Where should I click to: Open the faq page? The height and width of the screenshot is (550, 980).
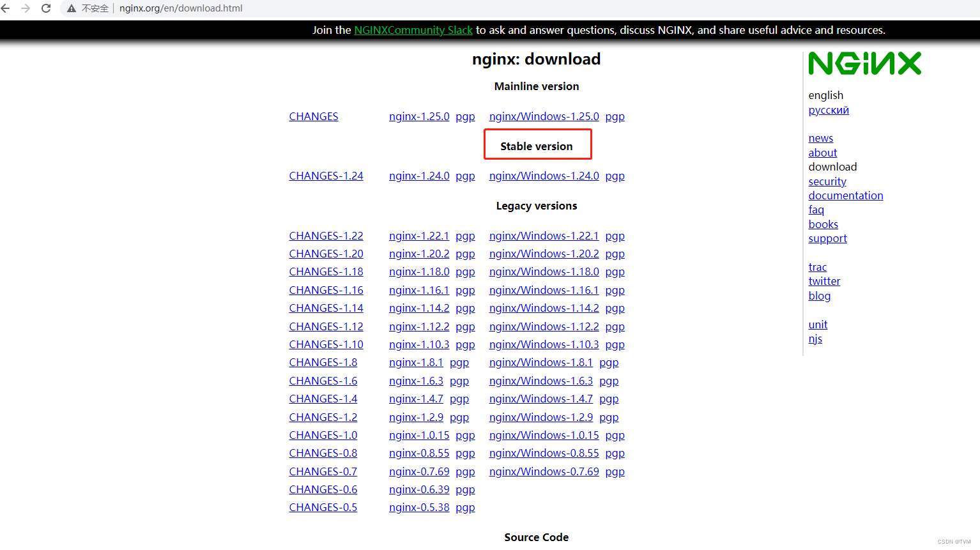pyautogui.click(x=816, y=210)
